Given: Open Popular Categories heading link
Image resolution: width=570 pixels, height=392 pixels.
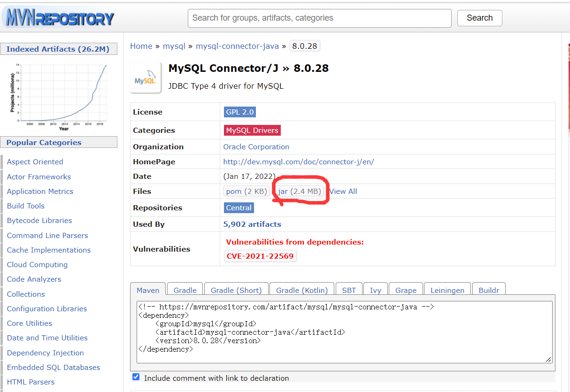Looking at the screenshot, I should [x=44, y=143].
